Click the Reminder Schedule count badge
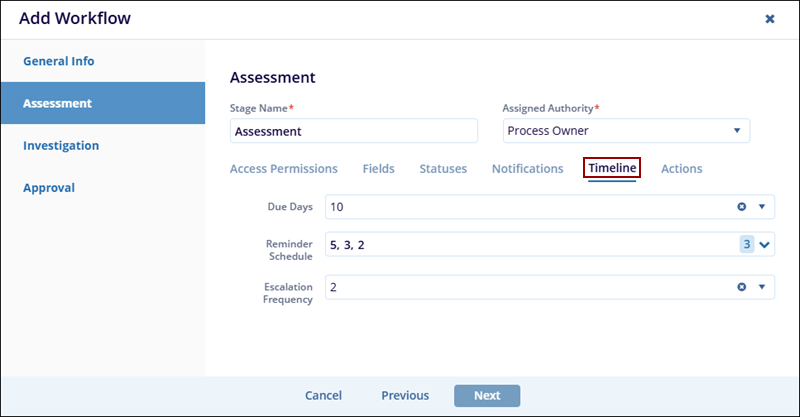 point(746,245)
